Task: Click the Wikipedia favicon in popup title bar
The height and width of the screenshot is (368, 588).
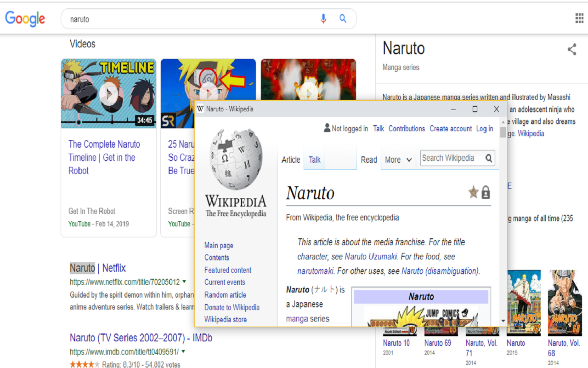Action: coord(200,109)
